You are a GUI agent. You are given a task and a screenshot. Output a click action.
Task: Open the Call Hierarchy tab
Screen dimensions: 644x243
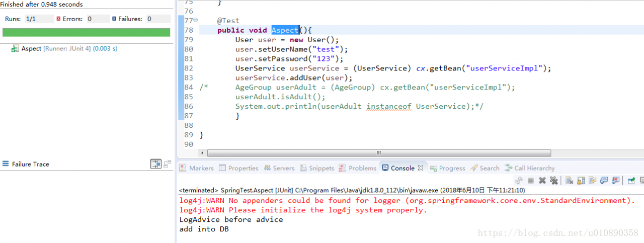(530, 168)
